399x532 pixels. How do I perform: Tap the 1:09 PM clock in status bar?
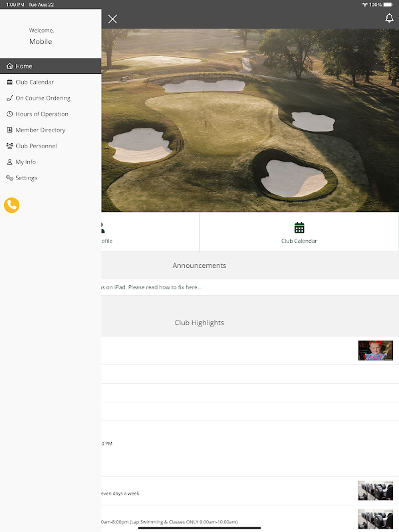tap(15, 5)
